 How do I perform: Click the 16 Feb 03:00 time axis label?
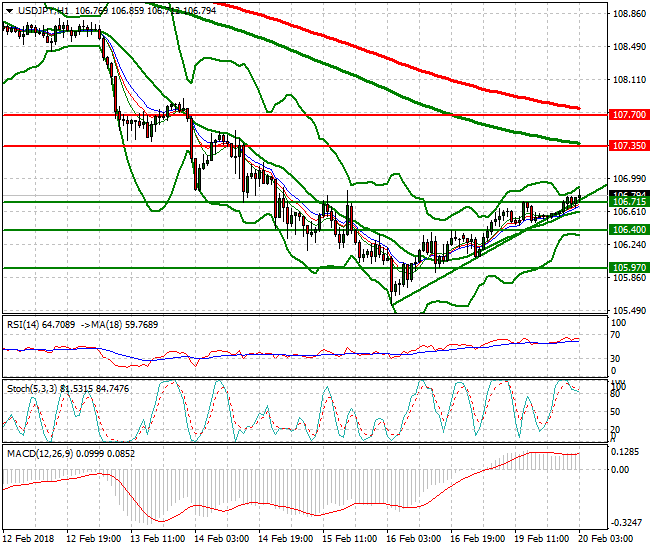(x=413, y=539)
